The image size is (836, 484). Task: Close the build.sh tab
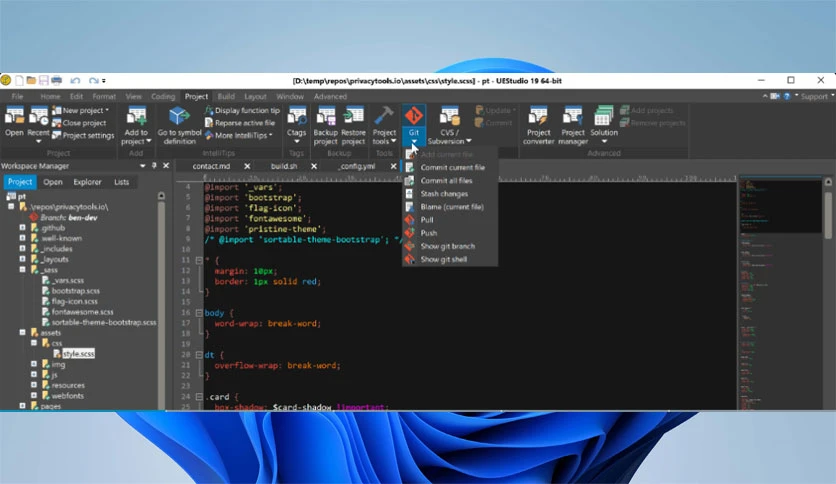point(314,166)
